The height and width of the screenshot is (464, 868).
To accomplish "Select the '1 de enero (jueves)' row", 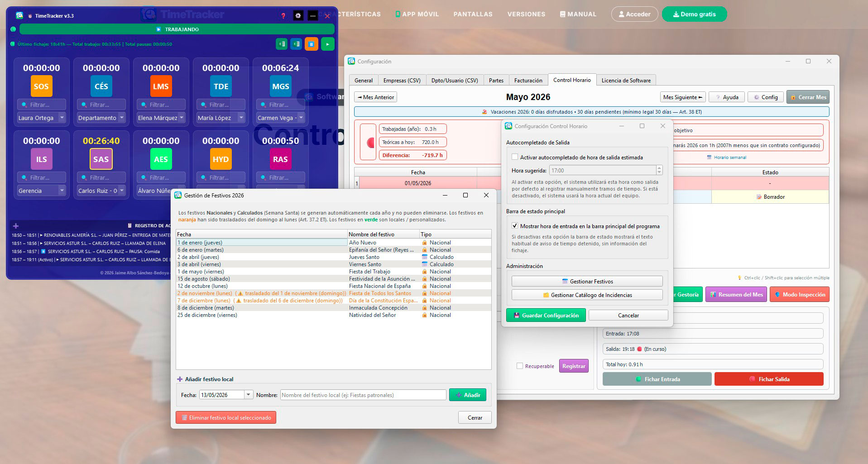I will pos(333,243).
